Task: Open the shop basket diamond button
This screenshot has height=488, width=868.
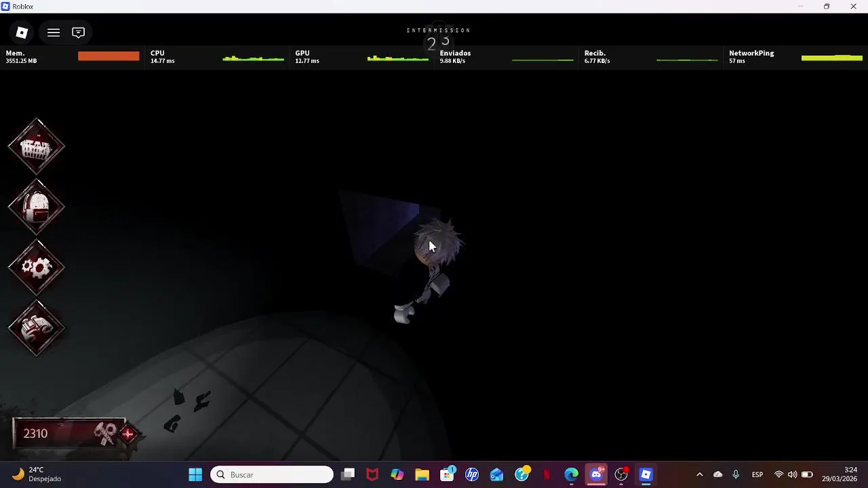Action: [37, 147]
